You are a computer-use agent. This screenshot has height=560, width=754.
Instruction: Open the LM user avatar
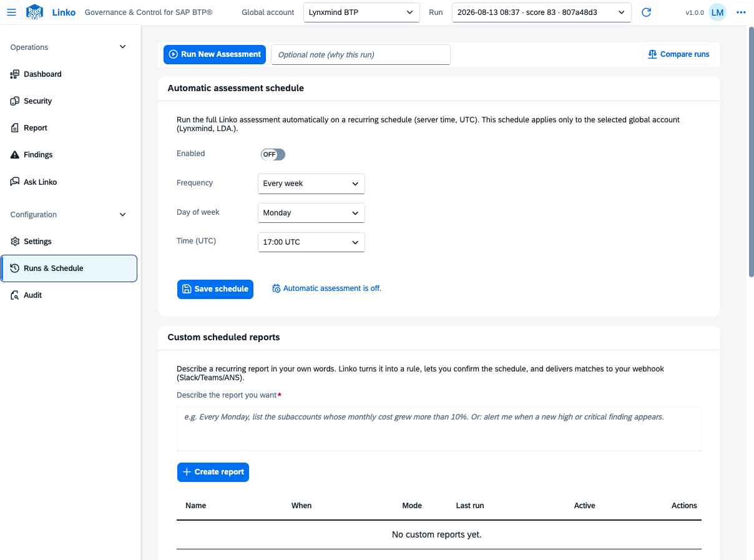717,12
